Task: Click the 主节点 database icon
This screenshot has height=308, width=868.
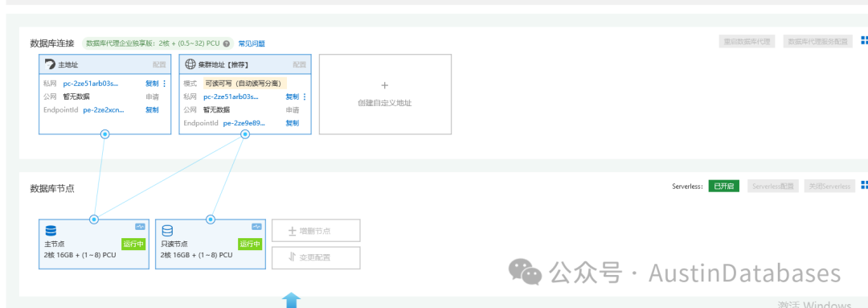Action: coord(51,231)
